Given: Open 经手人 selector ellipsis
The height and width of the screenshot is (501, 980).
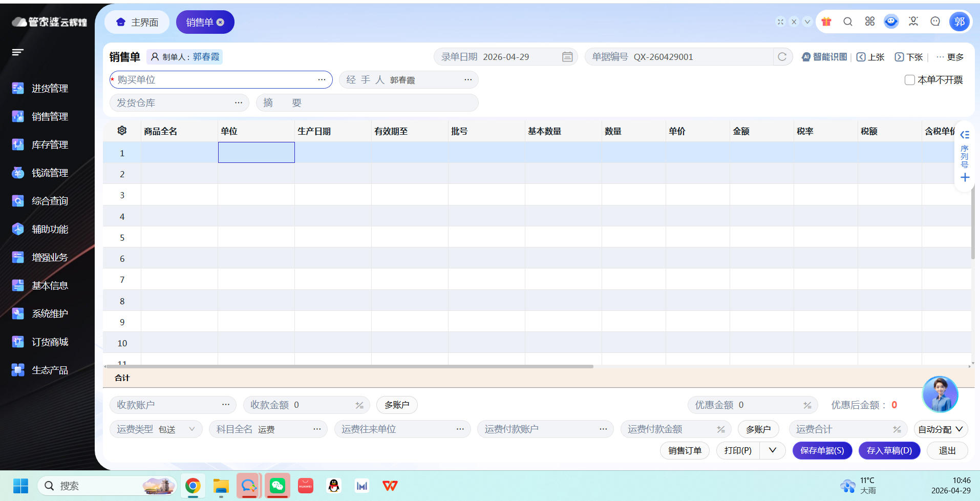Looking at the screenshot, I should (468, 79).
